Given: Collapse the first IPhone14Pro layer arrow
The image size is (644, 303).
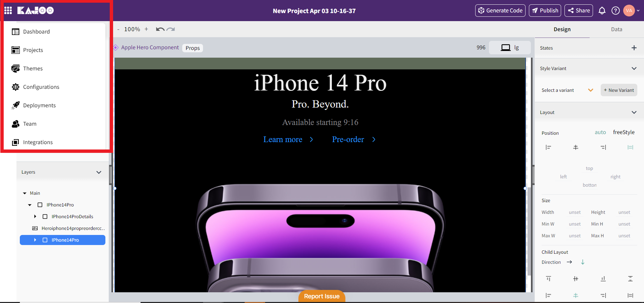Looking at the screenshot, I should (30, 205).
